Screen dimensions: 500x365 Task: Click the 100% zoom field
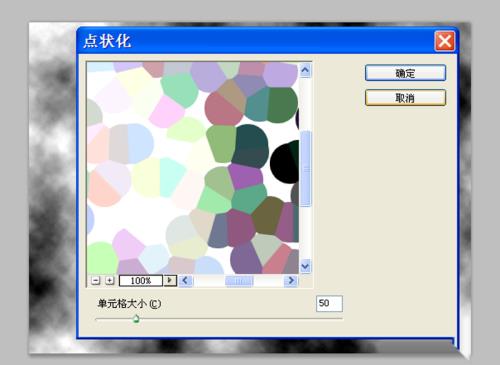pyautogui.click(x=141, y=281)
